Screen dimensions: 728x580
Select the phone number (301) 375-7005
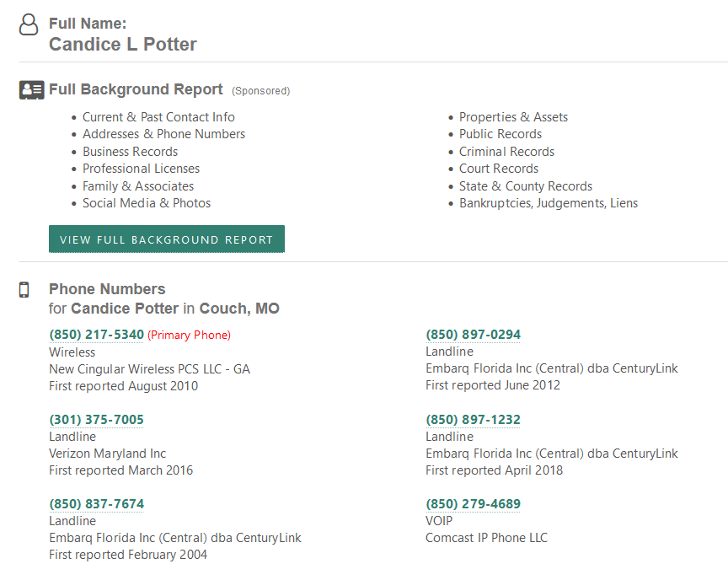tap(97, 419)
